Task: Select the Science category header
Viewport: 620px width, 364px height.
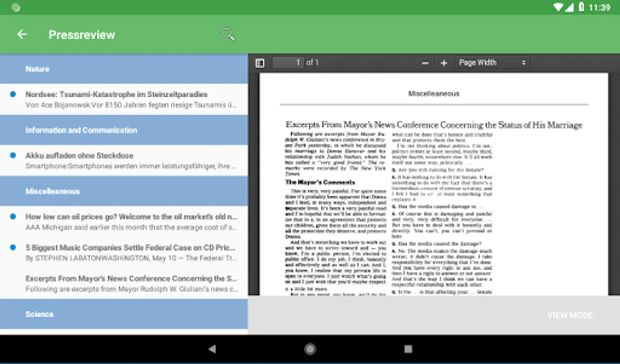Action: pyautogui.click(x=124, y=314)
